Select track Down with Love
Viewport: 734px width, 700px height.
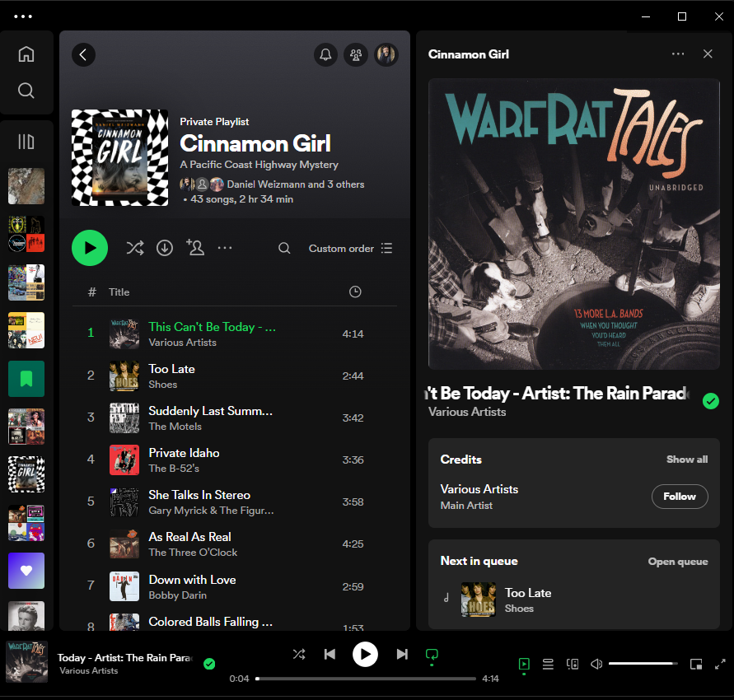[234, 586]
